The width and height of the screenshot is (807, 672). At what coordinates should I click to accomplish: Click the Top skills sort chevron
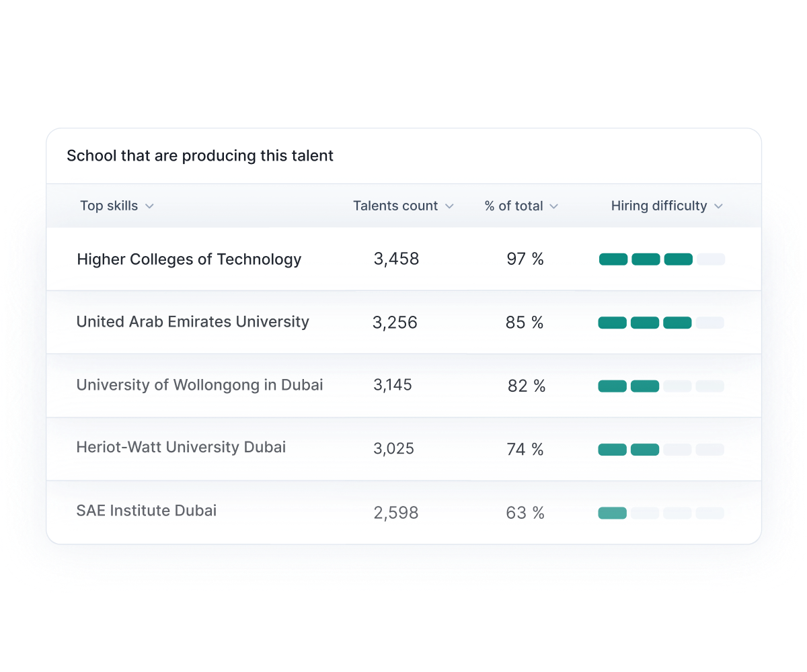tap(149, 206)
